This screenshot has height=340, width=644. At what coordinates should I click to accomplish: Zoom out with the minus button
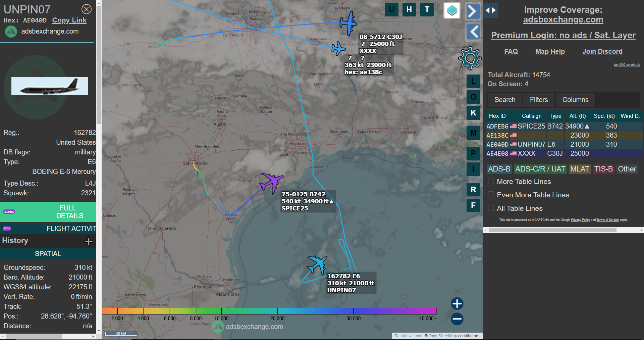pos(457,319)
